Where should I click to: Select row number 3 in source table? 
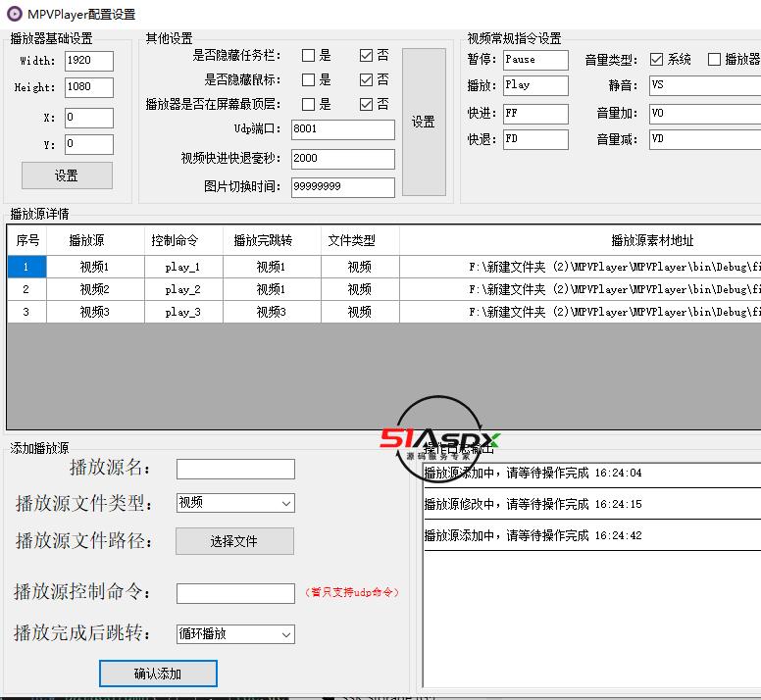(26, 312)
